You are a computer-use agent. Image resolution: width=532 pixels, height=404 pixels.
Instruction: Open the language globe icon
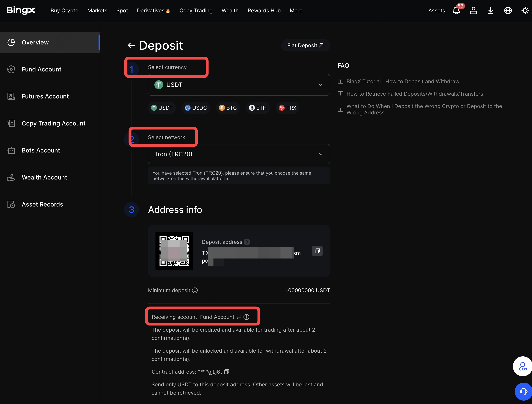[508, 11]
